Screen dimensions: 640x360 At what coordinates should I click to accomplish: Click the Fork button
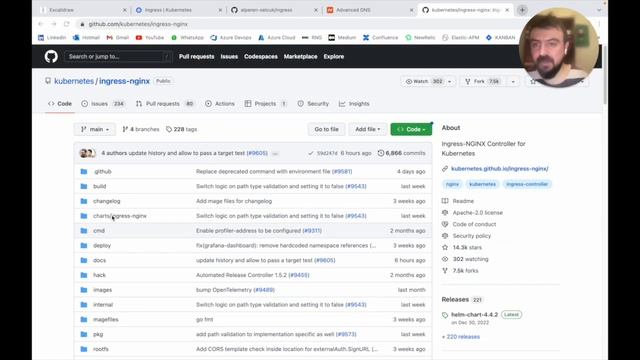[483, 82]
